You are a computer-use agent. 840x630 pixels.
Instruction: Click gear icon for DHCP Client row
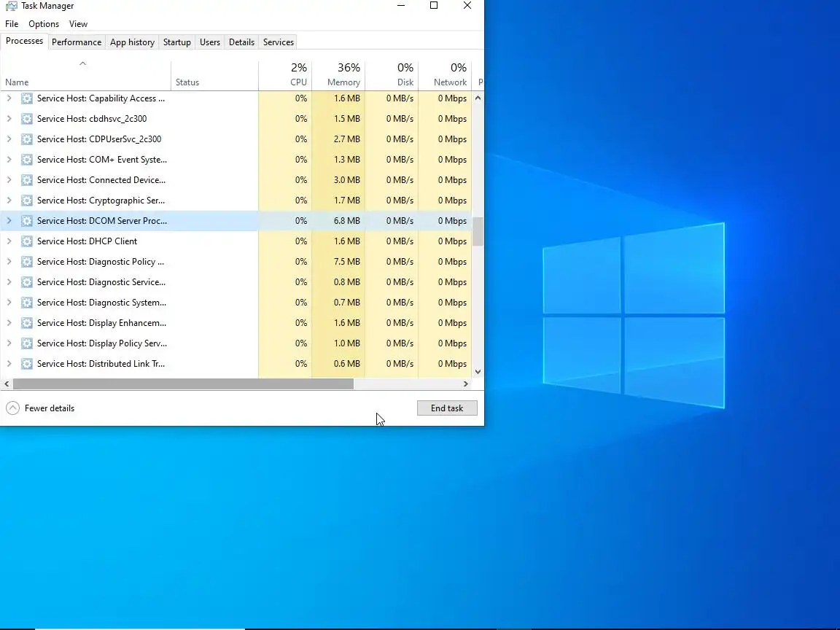coord(27,241)
